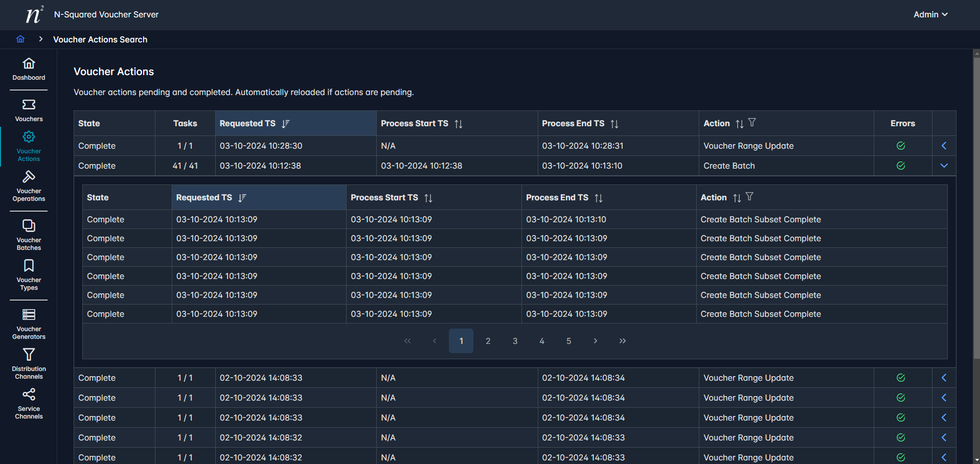Open Distribution Channels page
The image size is (980, 464).
pyautogui.click(x=29, y=364)
